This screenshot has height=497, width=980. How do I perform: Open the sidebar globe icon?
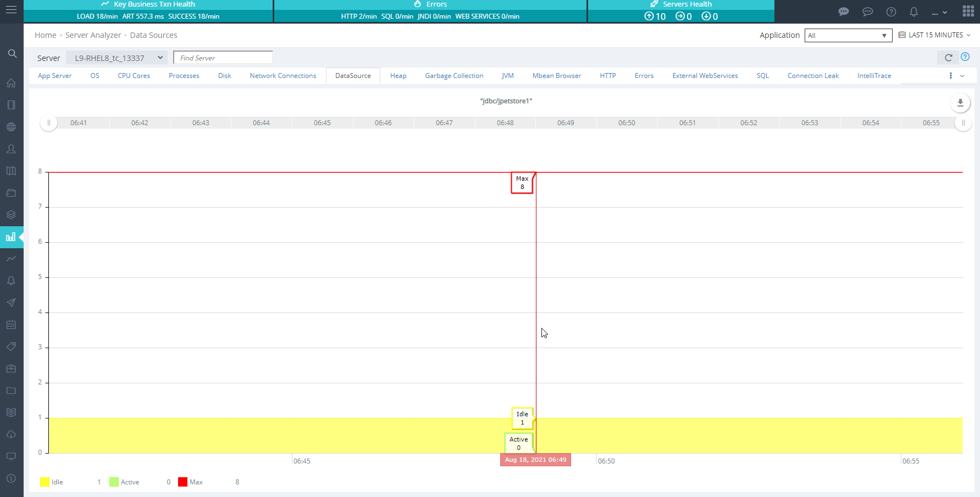11,127
